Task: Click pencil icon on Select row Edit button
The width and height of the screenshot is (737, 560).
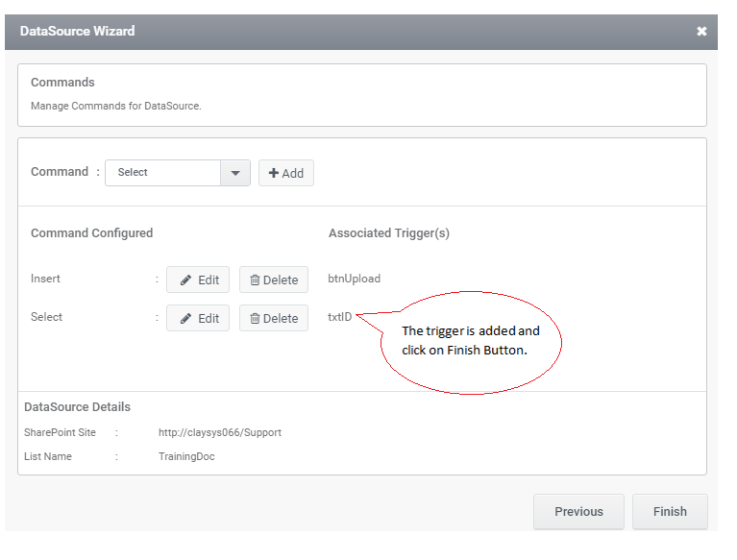Action: (x=185, y=319)
